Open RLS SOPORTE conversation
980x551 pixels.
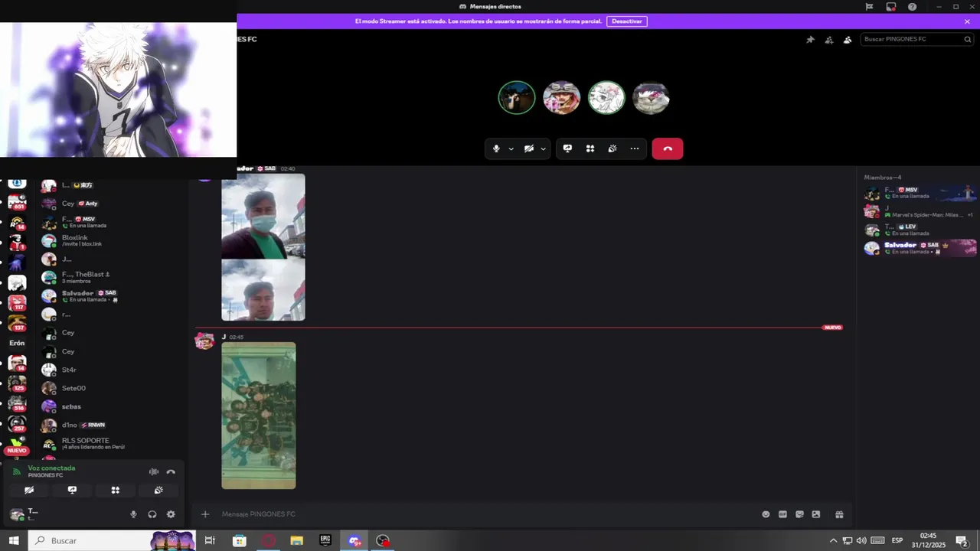click(x=111, y=443)
